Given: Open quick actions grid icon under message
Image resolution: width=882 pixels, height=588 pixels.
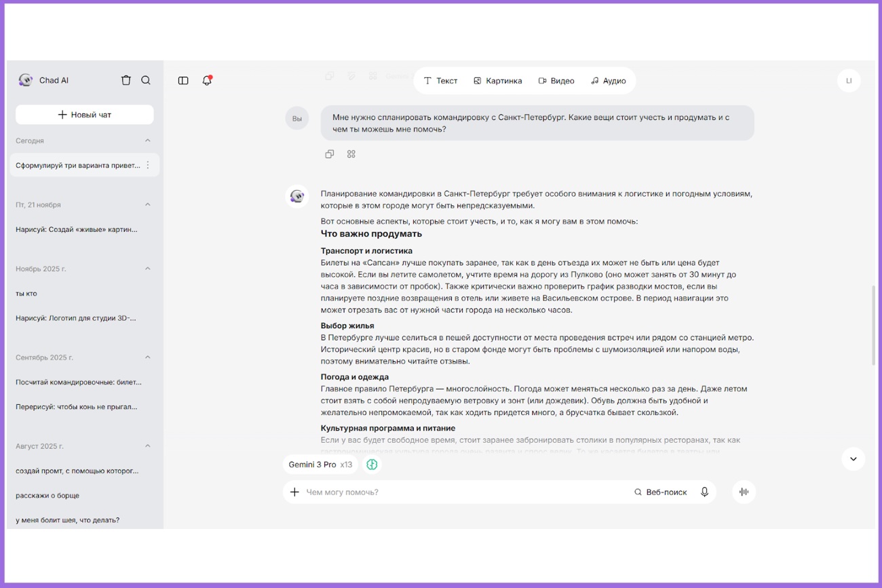Looking at the screenshot, I should (351, 154).
